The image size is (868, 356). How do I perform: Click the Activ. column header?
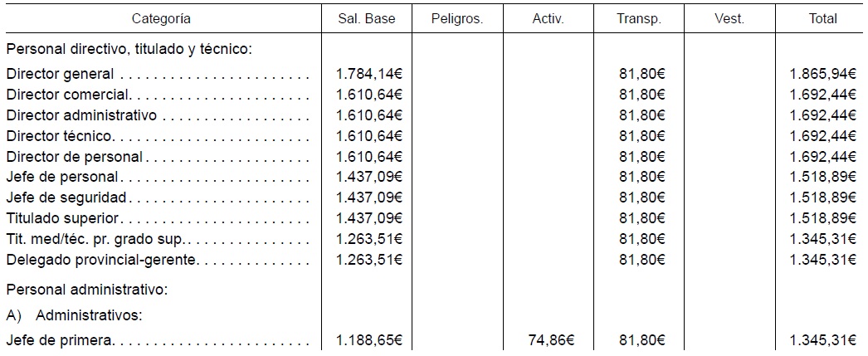pos(548,19)
